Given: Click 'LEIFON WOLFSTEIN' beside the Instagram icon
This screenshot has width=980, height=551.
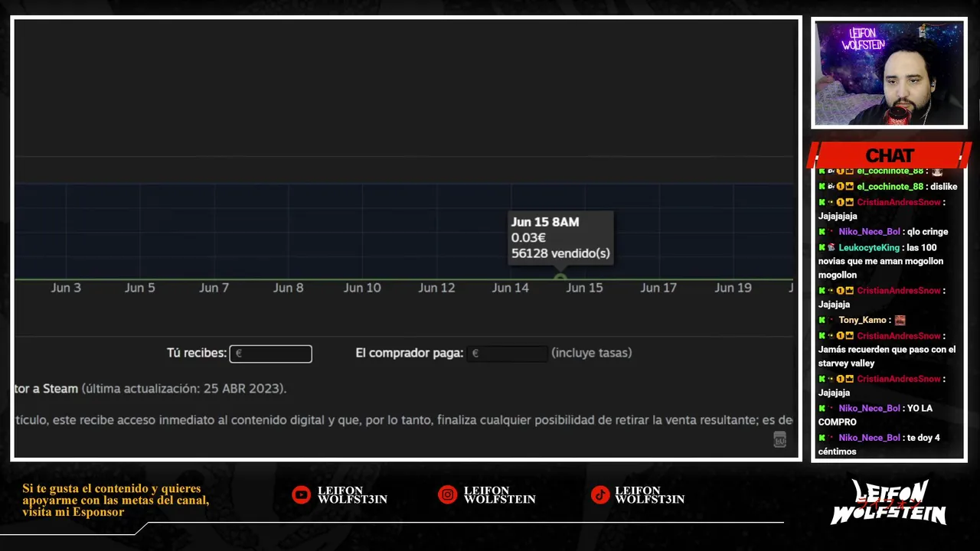Looking at the screenshot, I should tap(499, 495).
